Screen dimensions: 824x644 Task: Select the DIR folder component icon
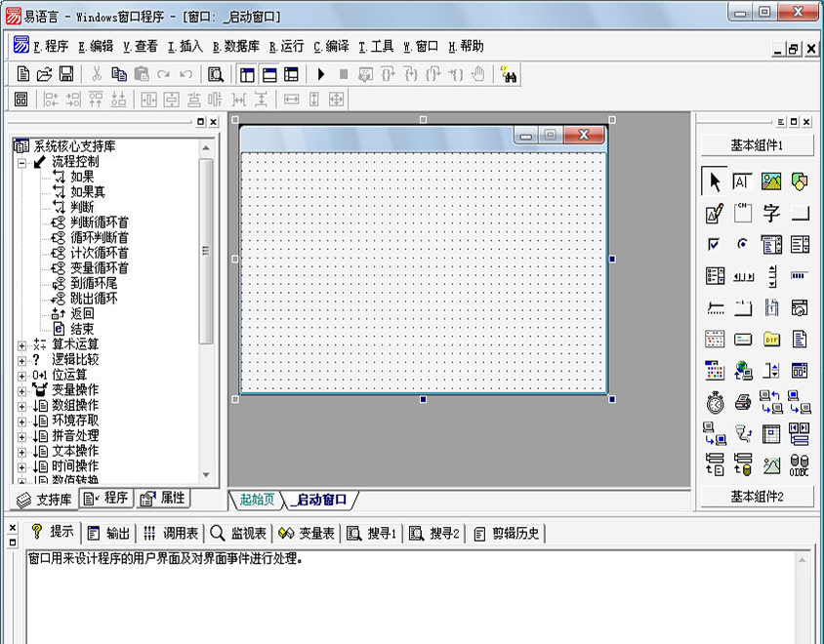coord(771,340)
